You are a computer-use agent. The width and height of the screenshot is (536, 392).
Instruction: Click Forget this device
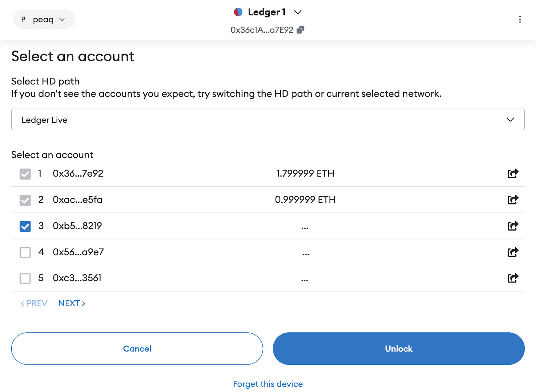268,384
